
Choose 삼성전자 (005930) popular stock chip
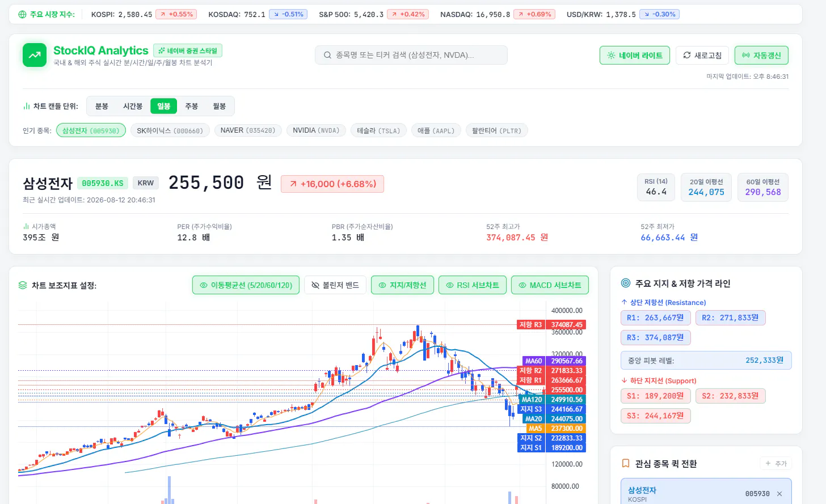click(x=91, y=130)
